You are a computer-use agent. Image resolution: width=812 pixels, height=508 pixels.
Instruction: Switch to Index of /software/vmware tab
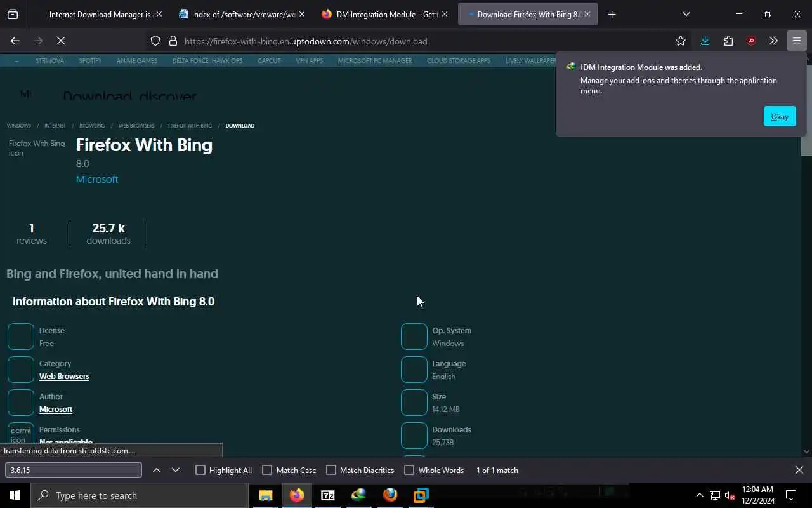pyautogui.click(x=241, y=14)
